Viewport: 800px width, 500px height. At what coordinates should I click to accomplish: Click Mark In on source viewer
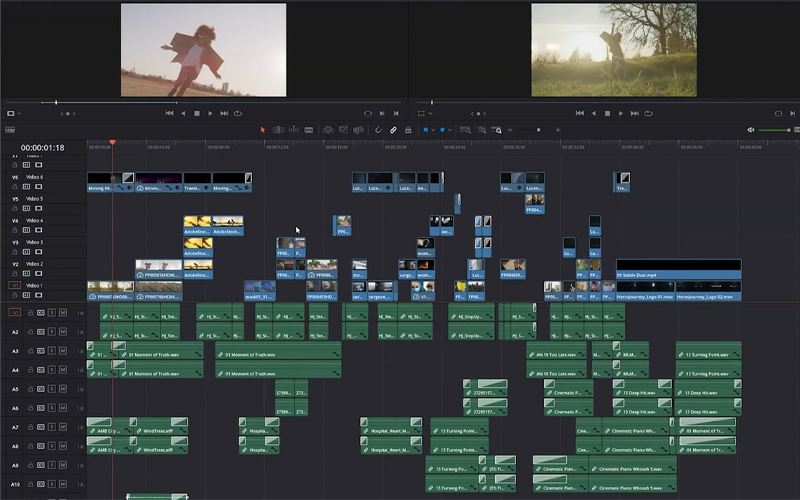click(x=382, y=113)
